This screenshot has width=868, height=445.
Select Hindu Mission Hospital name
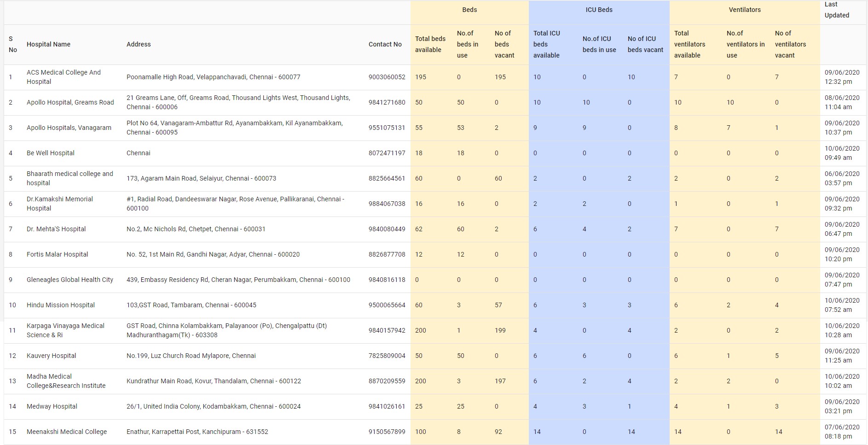[x=61, y=305]
